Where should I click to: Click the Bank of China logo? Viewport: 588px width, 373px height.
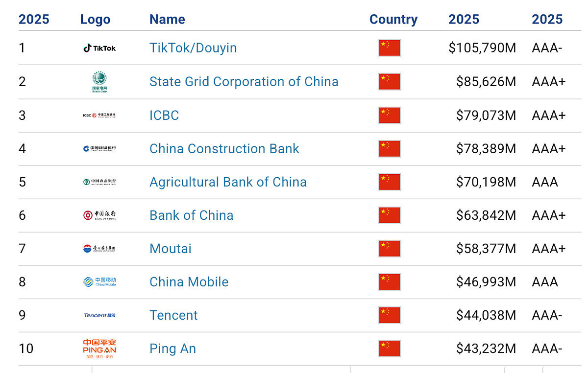(99, 215)
